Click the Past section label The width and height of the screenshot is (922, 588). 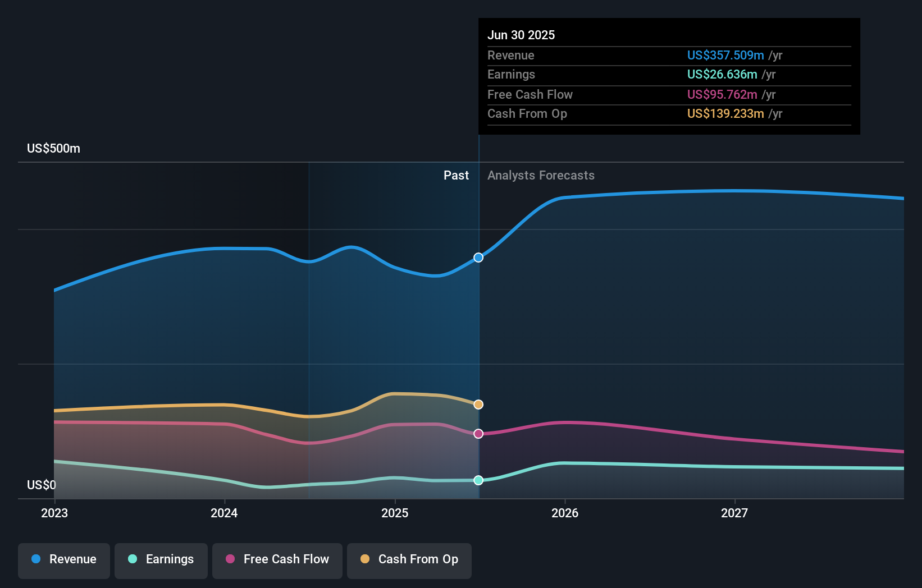click(456, 176)
